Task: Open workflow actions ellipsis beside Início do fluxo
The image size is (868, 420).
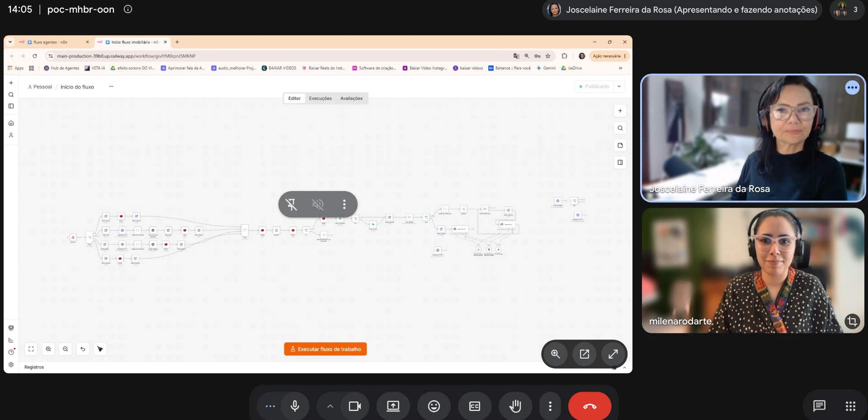Action: click(x=111, y=86)
